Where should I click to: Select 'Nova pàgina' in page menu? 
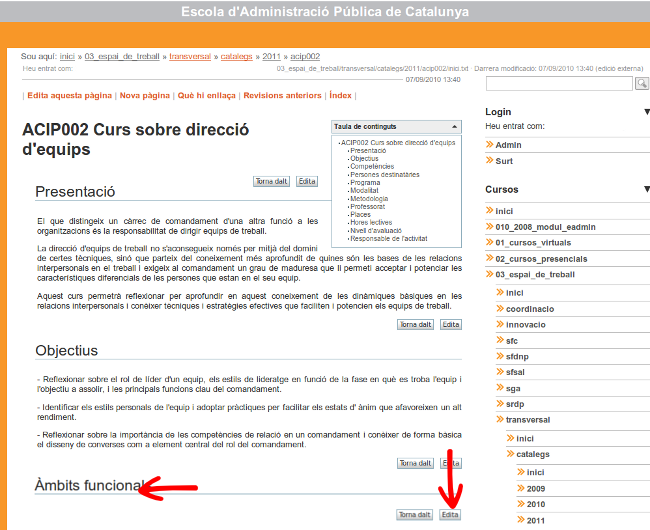tap(145, 95)
